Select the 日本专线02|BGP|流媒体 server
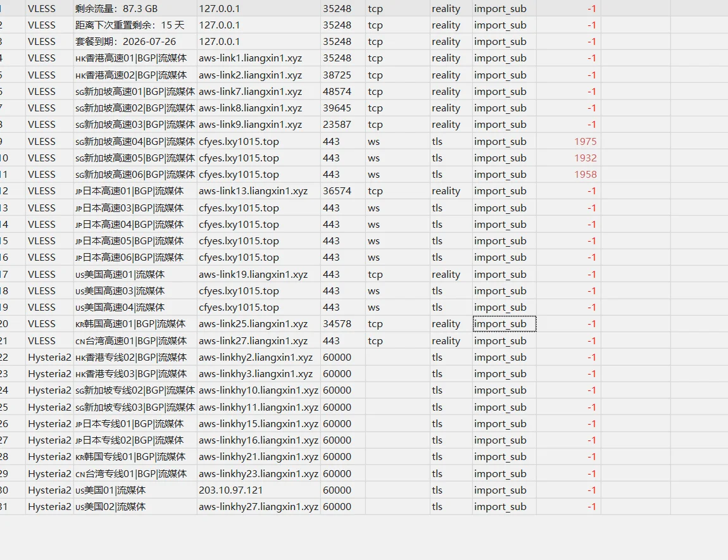 click(x=130, y=440)
